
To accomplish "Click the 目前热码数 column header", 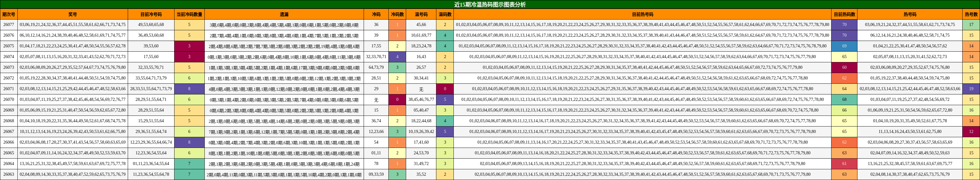I will [x=845, y=14].
